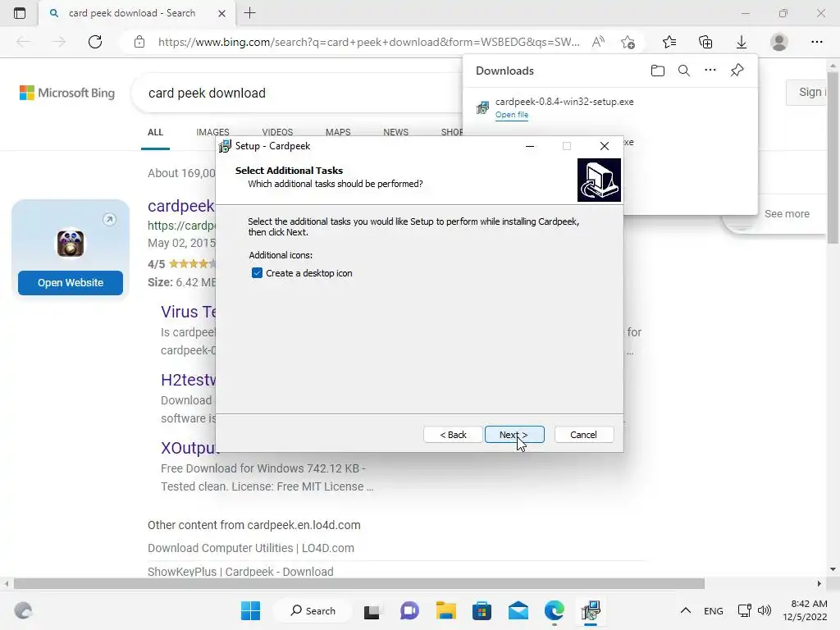Search downloads with magnifier icon
Image resolution: width=840 pixels, height=630 pixels.
(684, 71)
